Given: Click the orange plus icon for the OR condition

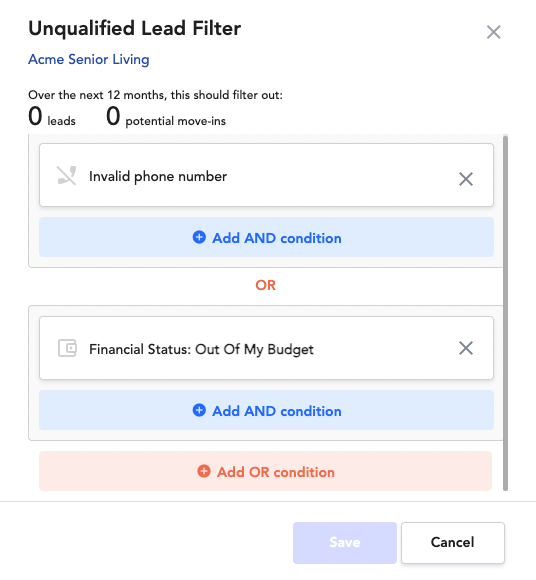Looking at the screenshot, I should (x=204, y=471).
